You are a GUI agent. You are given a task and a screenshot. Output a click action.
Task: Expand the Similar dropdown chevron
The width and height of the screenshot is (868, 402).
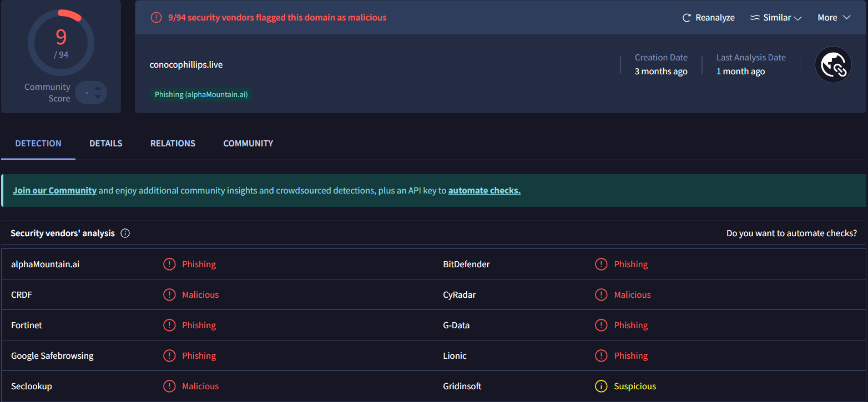[x=798, y=18]
